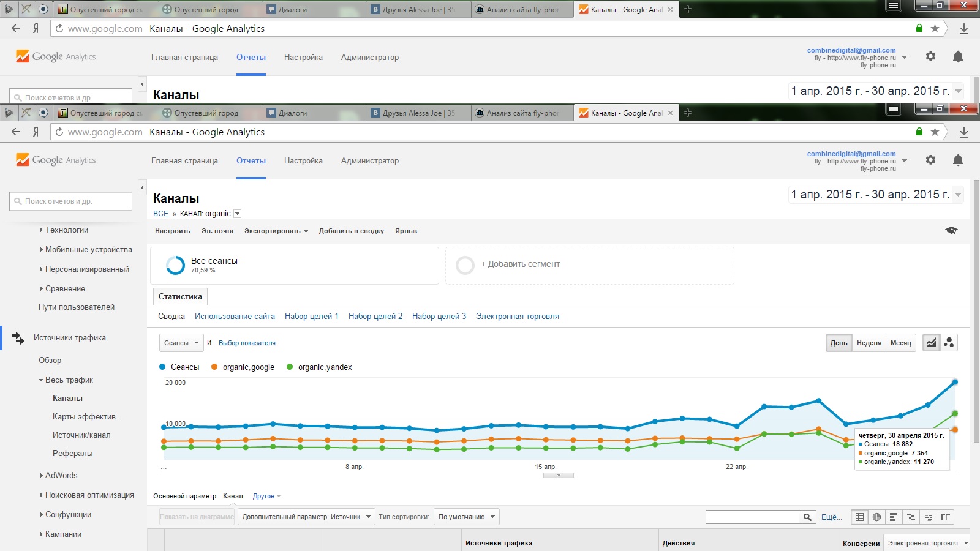Click the Канал primary dimension

[x=233, y=496]
